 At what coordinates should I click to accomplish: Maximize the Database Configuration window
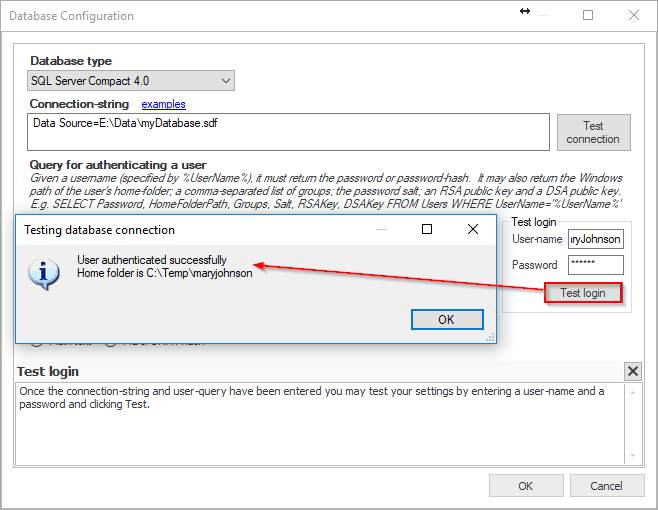[x=588, y=15]
